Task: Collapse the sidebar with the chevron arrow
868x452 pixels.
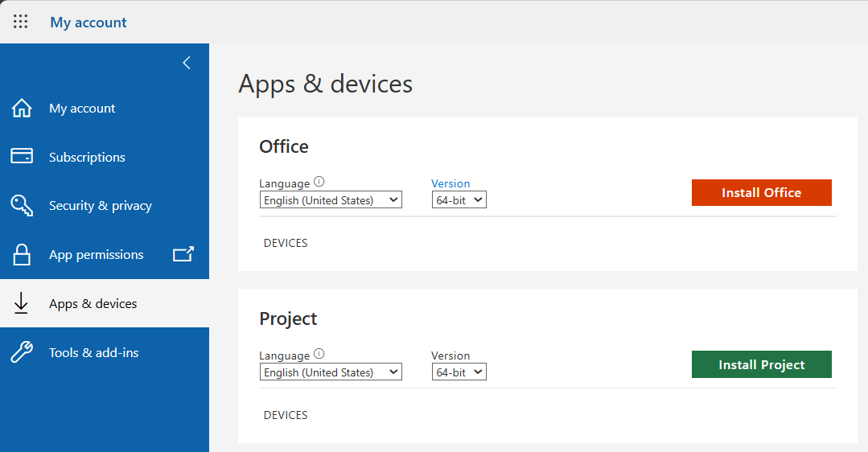Action: point(187,63)
